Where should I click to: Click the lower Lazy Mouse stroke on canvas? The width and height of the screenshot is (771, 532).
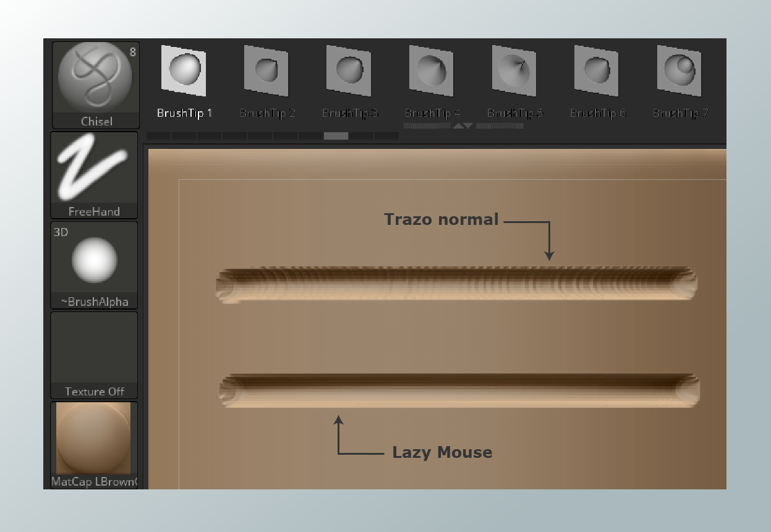click(x=459, y=391)
